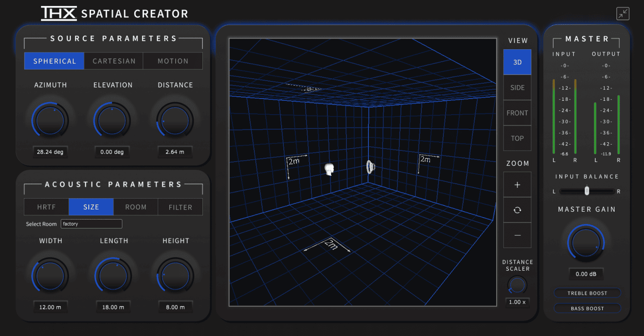Open the ROOM acoustic tab
Image resolution: width=644 pixels, height=336 pixels.
point(136,207)
